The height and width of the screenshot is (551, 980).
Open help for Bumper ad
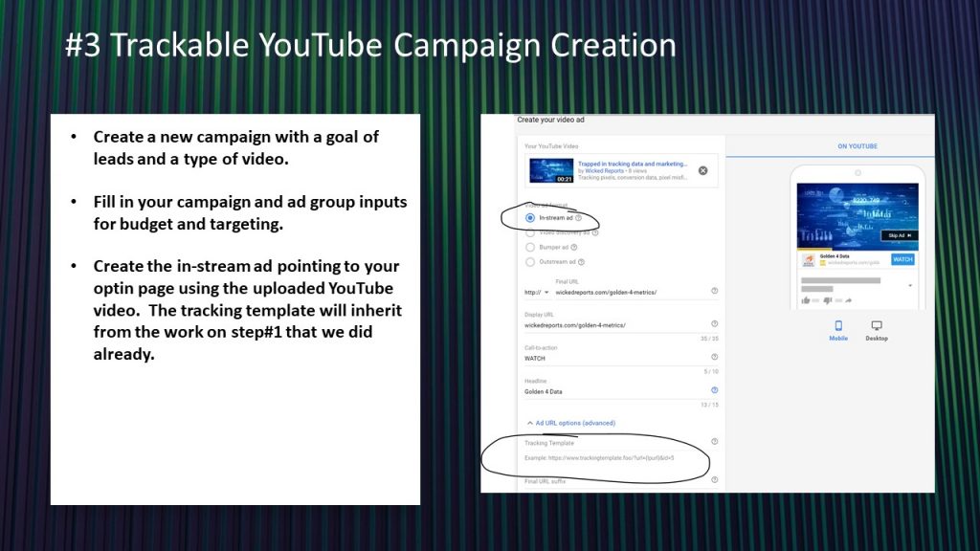(x=574, y=248)
